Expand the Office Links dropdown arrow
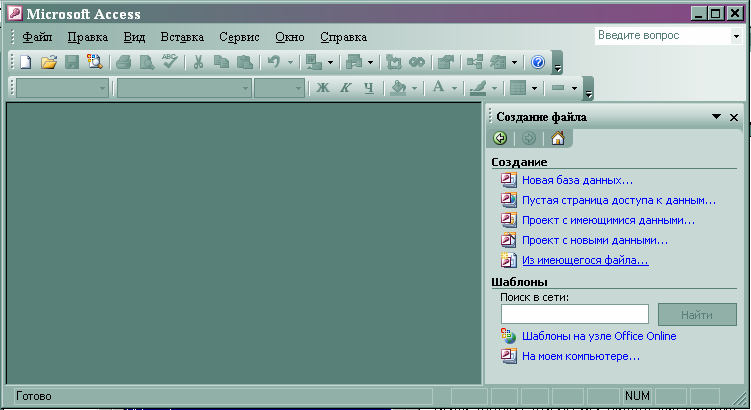Image resolution: width=751 pixels, height=410 pixels. [x=330, y=62]
